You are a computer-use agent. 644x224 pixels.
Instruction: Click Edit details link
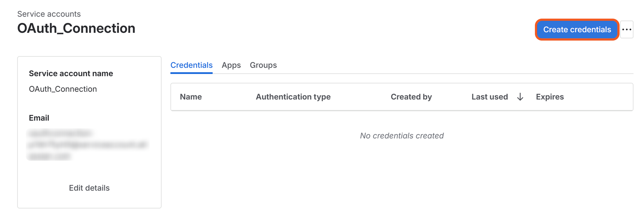[89, 188]
